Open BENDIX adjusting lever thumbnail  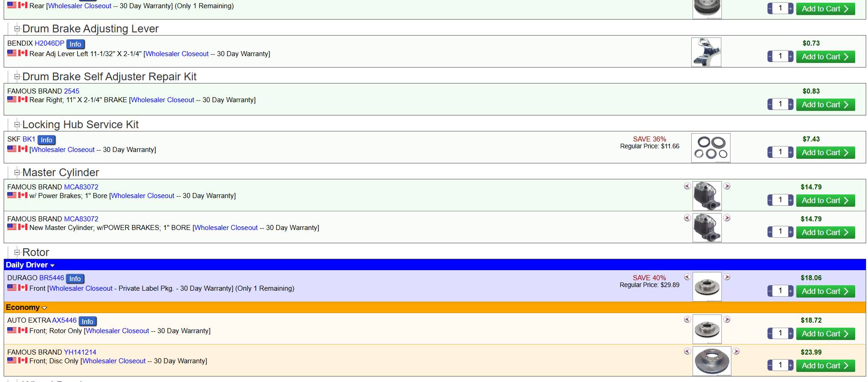(x=706, y=52)
